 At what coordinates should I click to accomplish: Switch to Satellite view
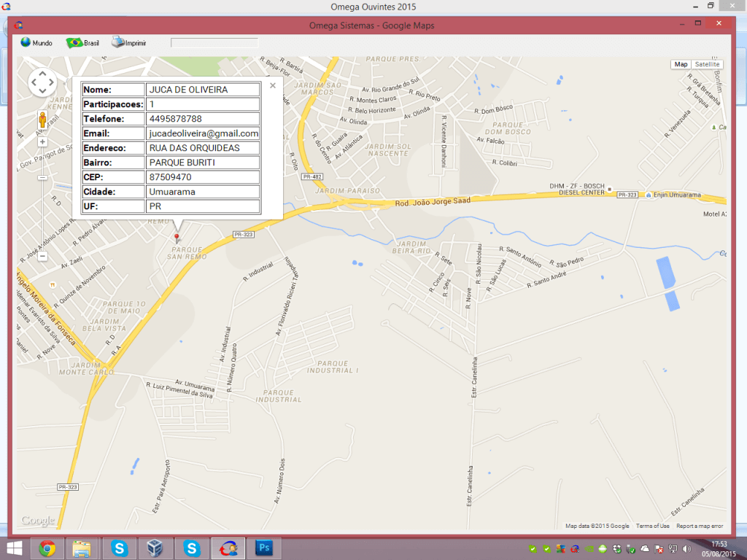click(707, 64)
